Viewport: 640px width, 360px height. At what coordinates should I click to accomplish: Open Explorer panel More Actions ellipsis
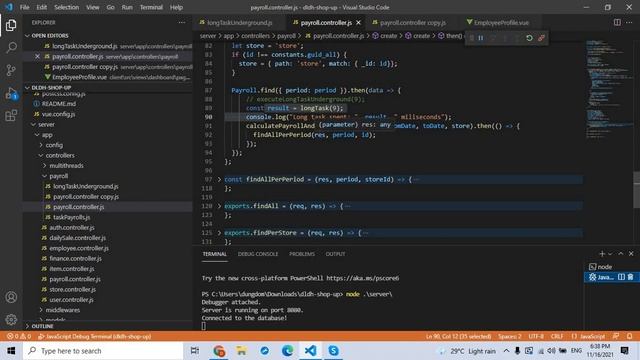tap(182, 23)
